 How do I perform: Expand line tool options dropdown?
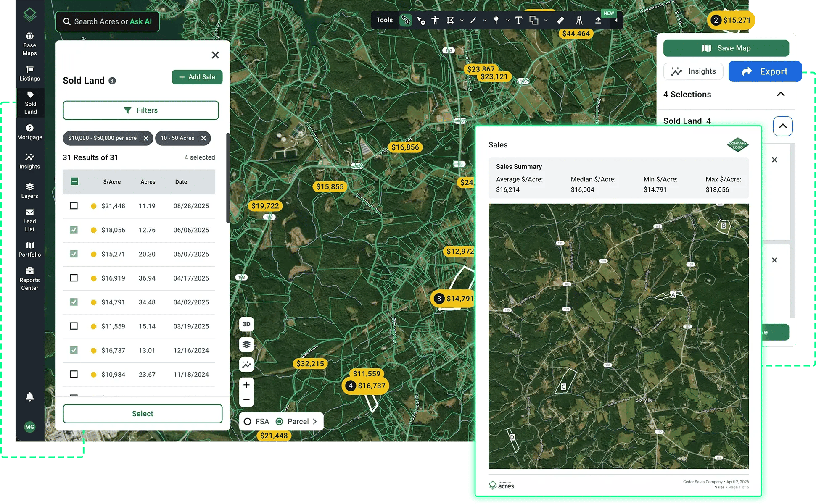point(485,20)
